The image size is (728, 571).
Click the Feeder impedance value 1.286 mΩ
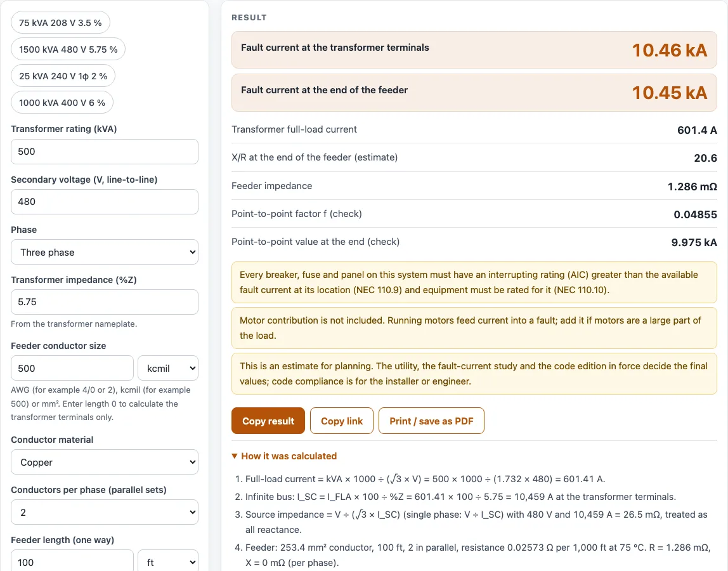point(692,187)
